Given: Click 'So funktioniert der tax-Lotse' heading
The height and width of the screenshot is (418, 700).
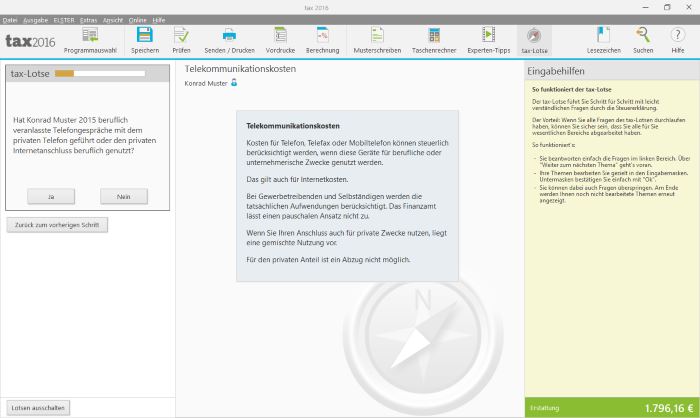Looking at the screenshot, I should coord(571,89).
